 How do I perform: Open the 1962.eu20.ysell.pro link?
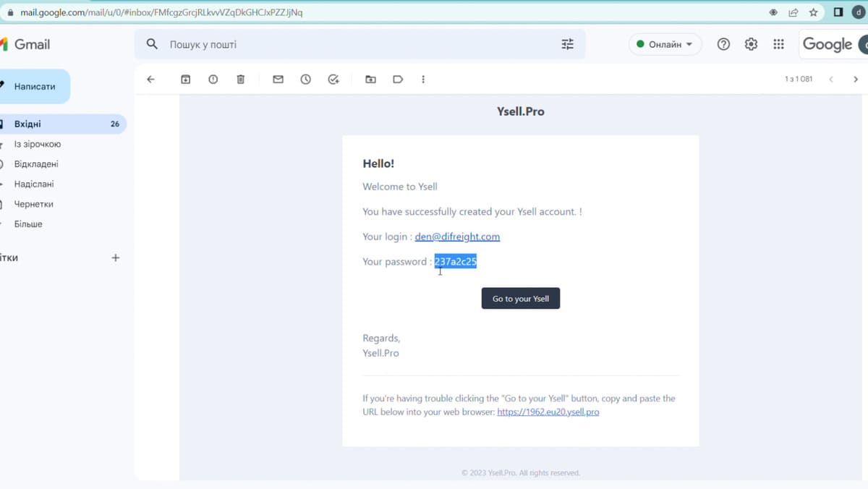[548, 412]
